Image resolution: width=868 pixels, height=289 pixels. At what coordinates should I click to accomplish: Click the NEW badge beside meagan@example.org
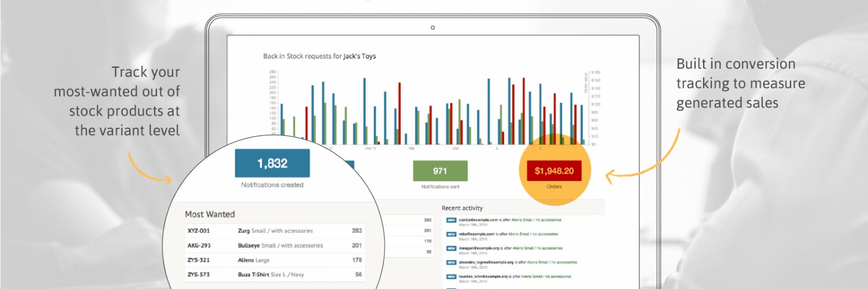click(451, 248)
